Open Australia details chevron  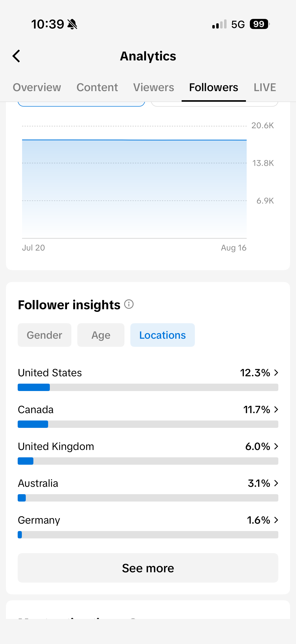click(276, 483)
